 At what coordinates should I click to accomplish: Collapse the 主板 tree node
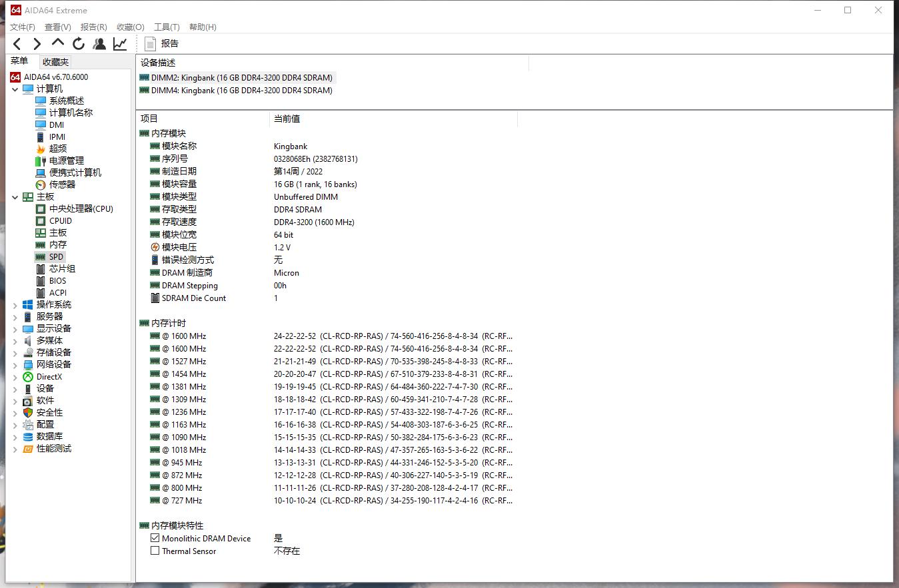15,196
